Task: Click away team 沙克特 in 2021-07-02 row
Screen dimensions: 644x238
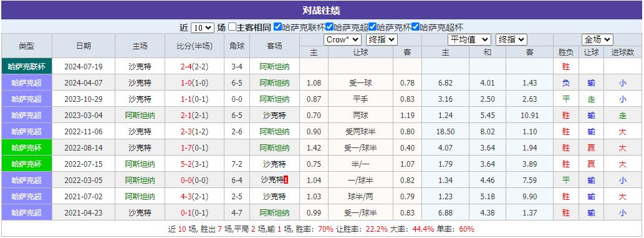Action: point(274,196)
